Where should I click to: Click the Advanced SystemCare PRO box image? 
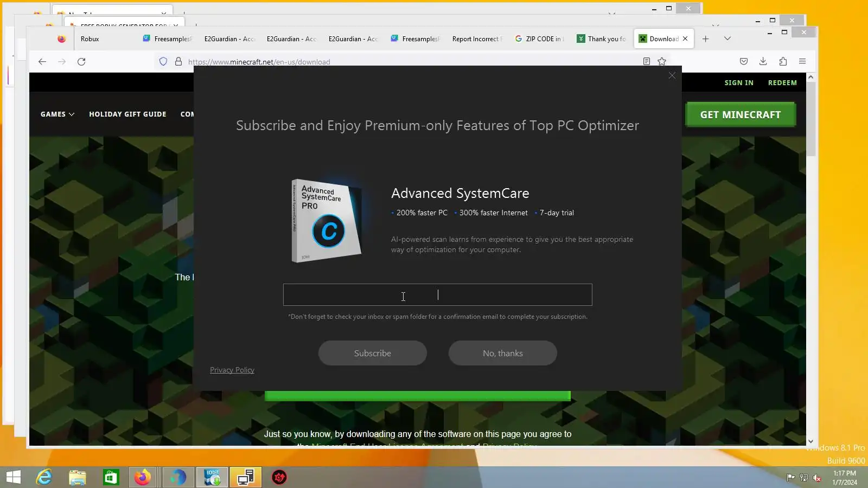pos(326,221)
